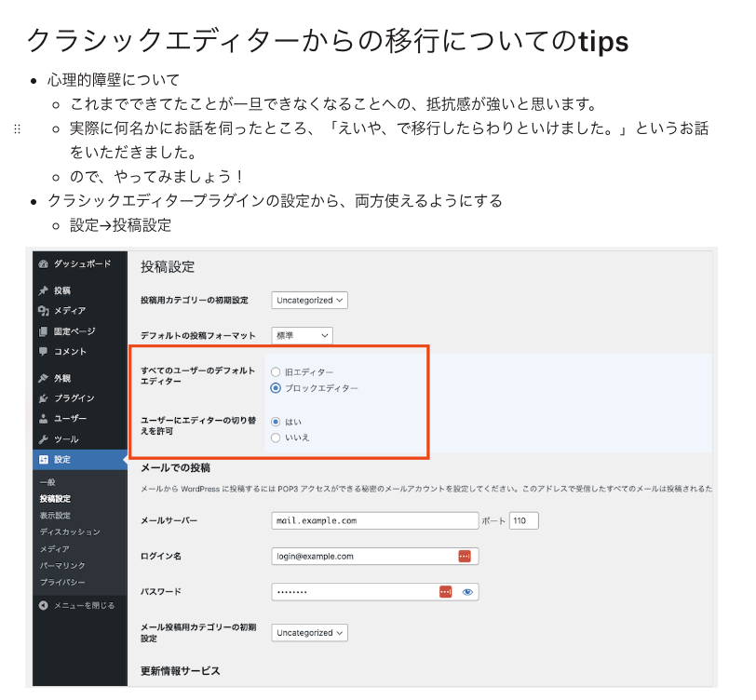756x700 pixels.
Task: Click the ので、やってみましょう！ bullet text
Action: (x=157, y=177)
